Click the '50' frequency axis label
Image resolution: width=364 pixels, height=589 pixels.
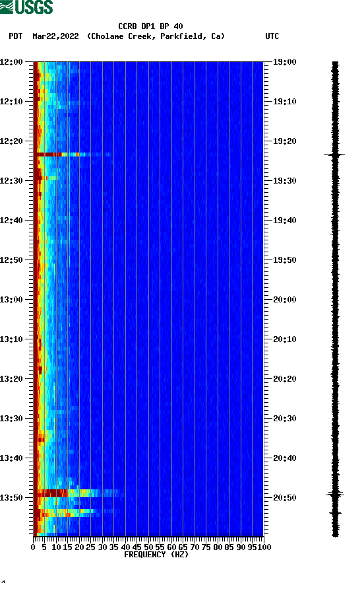(x=148, y=547)
